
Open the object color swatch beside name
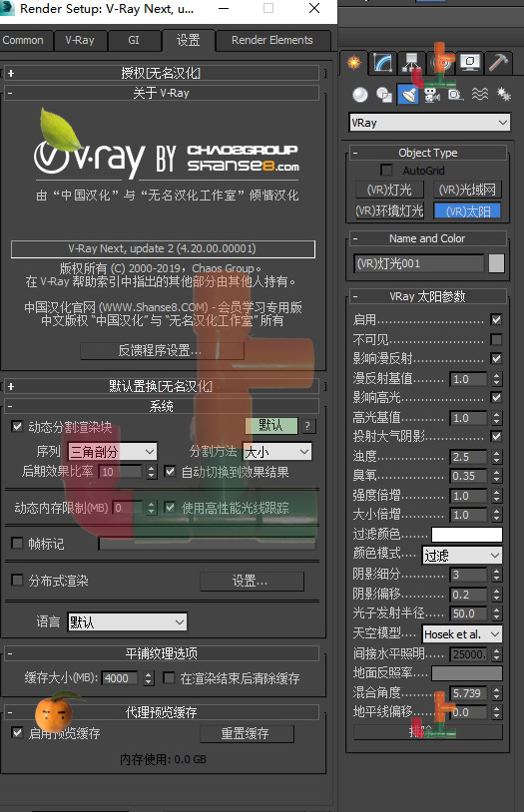496,263
